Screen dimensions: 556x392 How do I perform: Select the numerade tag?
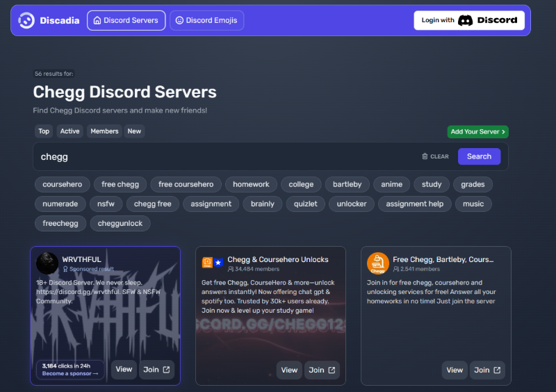[x=60, y=204]
